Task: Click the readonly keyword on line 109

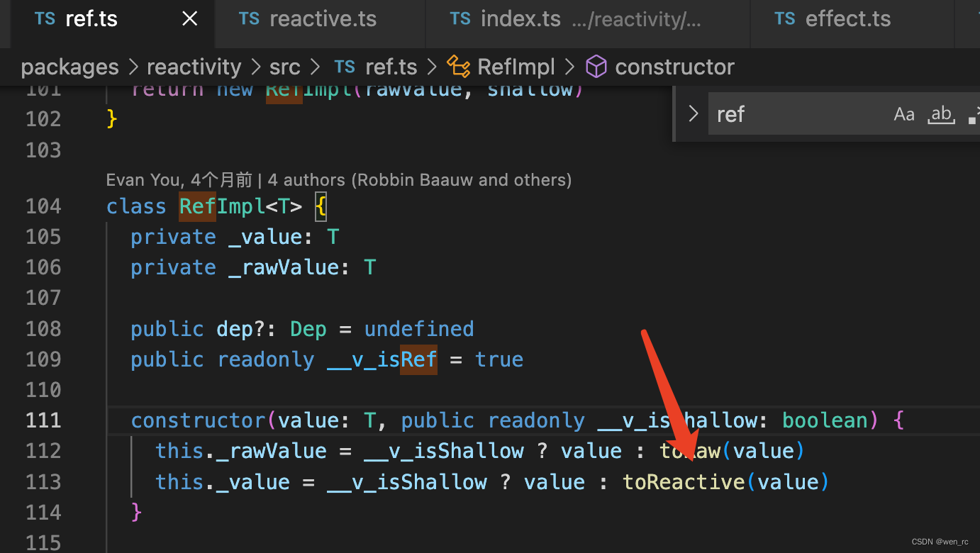Action: (265, 359)
